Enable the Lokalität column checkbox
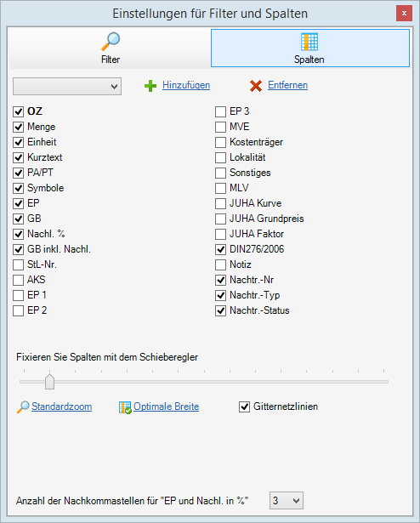 (x=220, y=157)
